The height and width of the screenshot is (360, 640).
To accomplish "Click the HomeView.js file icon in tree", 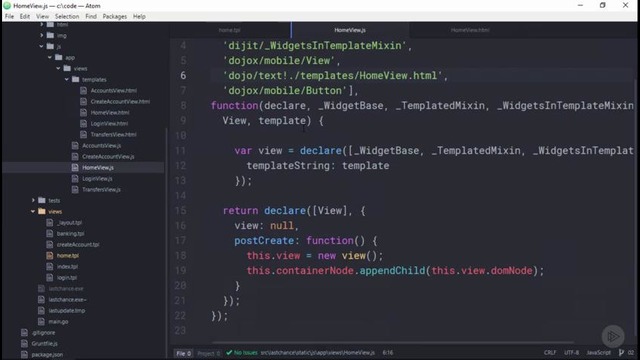I will [75, 167].
